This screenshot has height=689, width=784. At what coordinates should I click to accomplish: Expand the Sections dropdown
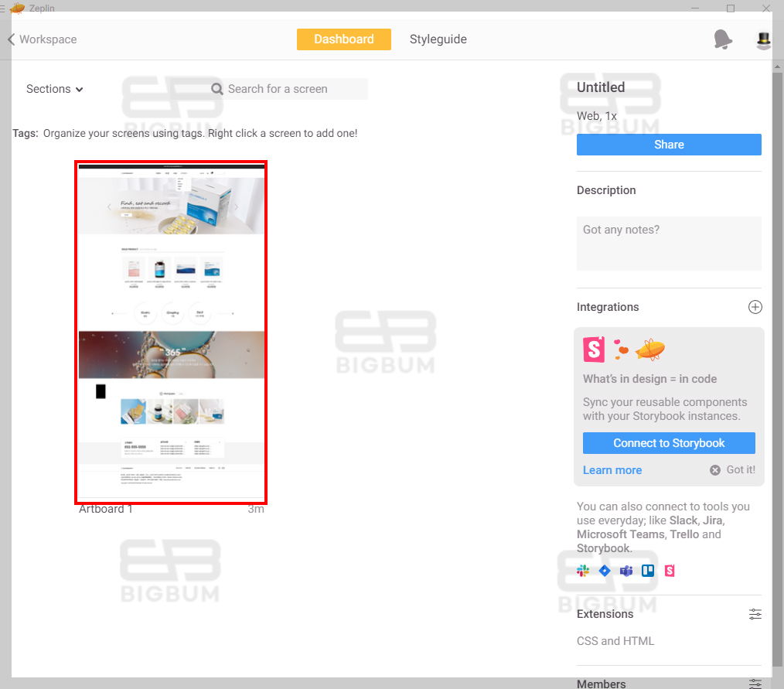(x=54, y=89)
